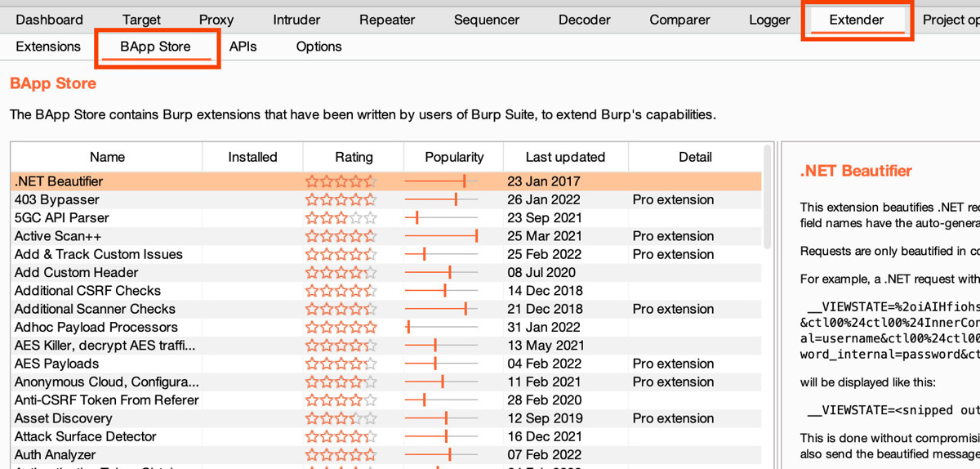Select the Auth Analyzer extension
The image size is (980, 469).
(386, 454)
